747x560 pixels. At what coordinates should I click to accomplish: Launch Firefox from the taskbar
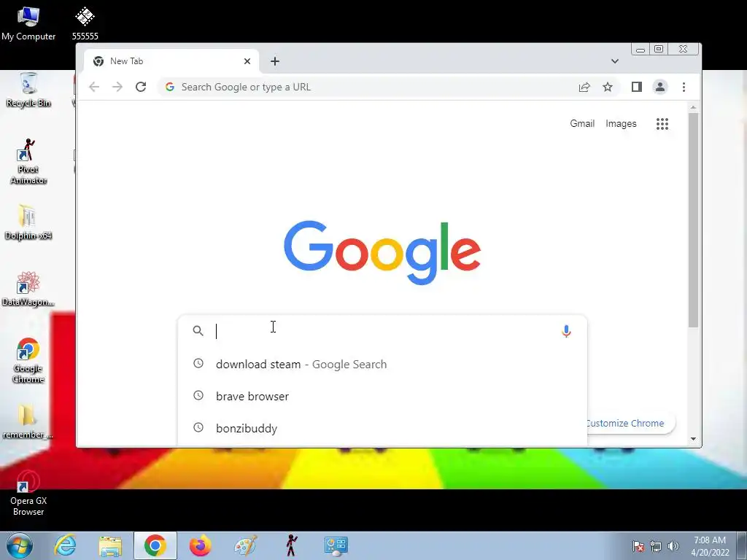pyautogui.click(x=200, y=545)
